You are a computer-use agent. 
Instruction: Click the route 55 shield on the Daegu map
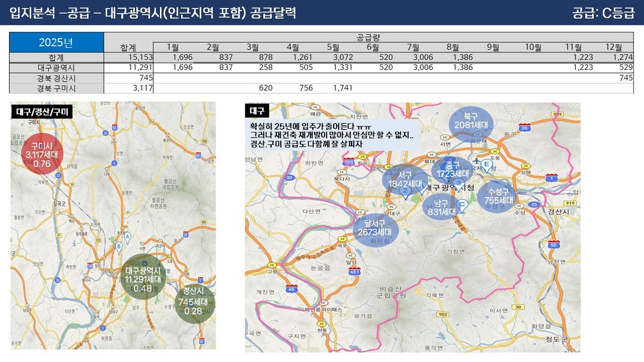coord(554,245)
